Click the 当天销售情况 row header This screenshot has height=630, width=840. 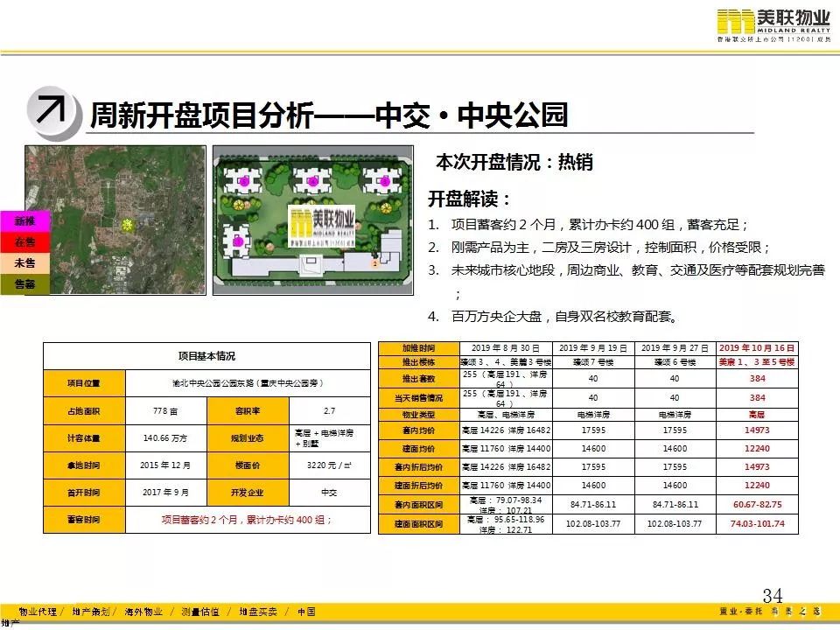[419, 398]
